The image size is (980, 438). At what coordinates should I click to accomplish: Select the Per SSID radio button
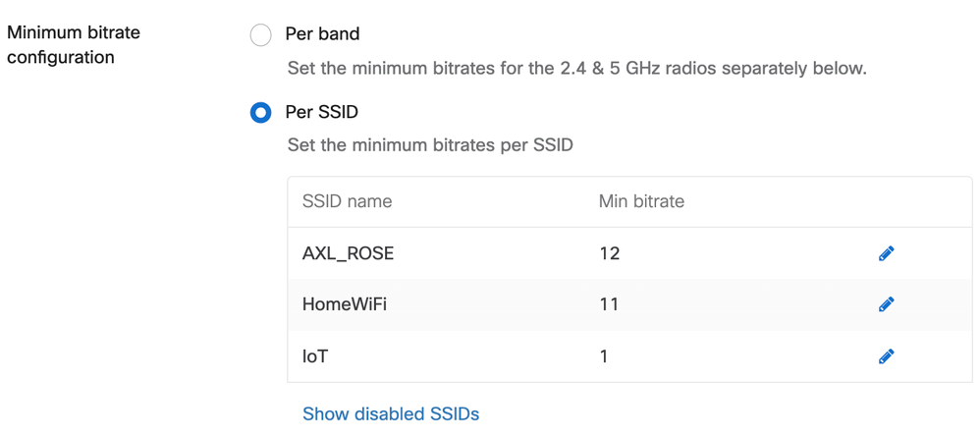click(260, 113)
